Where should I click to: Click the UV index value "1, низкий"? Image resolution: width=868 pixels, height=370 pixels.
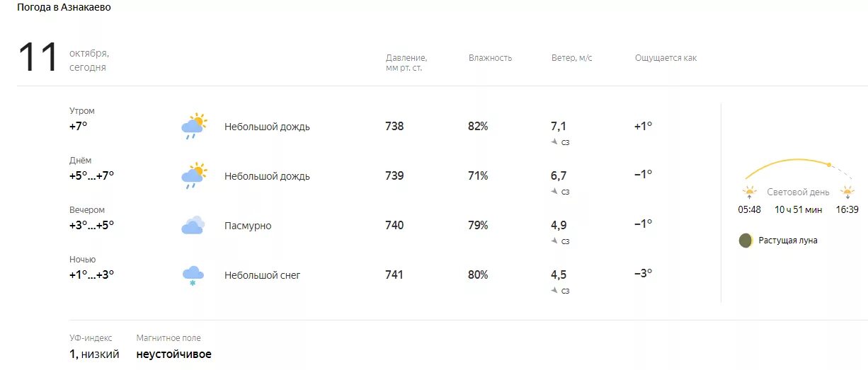point(94,354)
